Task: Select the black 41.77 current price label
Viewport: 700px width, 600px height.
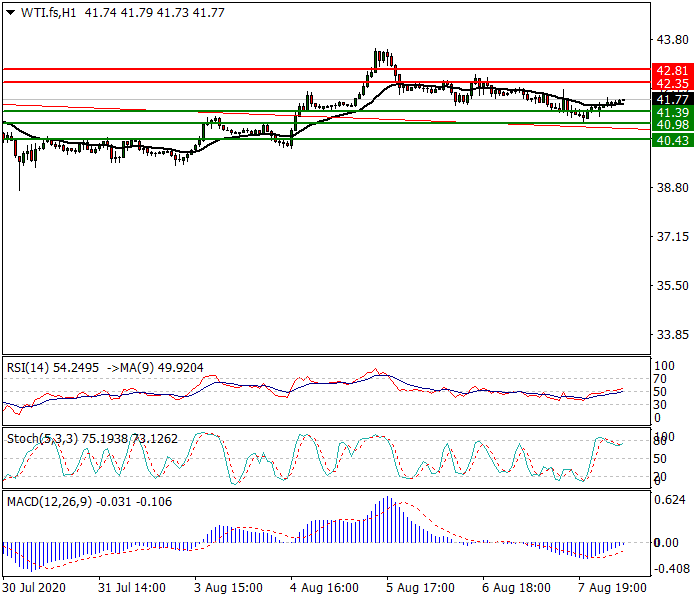Action: 672,99
